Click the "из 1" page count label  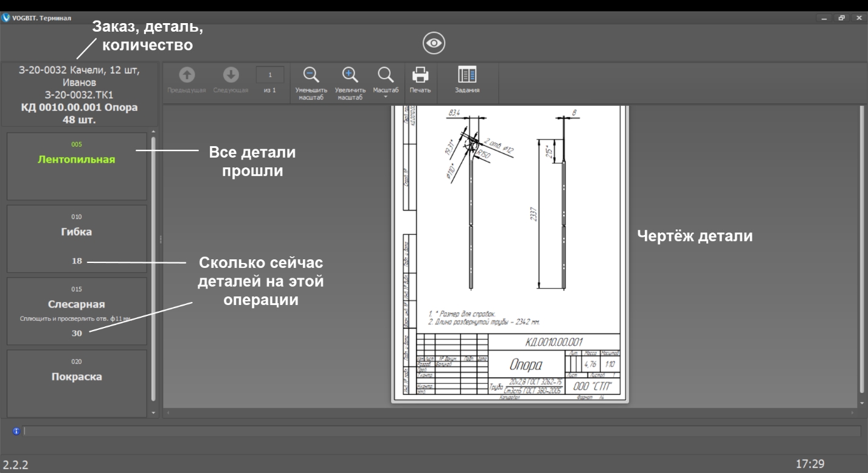click(x=269, y=90)
